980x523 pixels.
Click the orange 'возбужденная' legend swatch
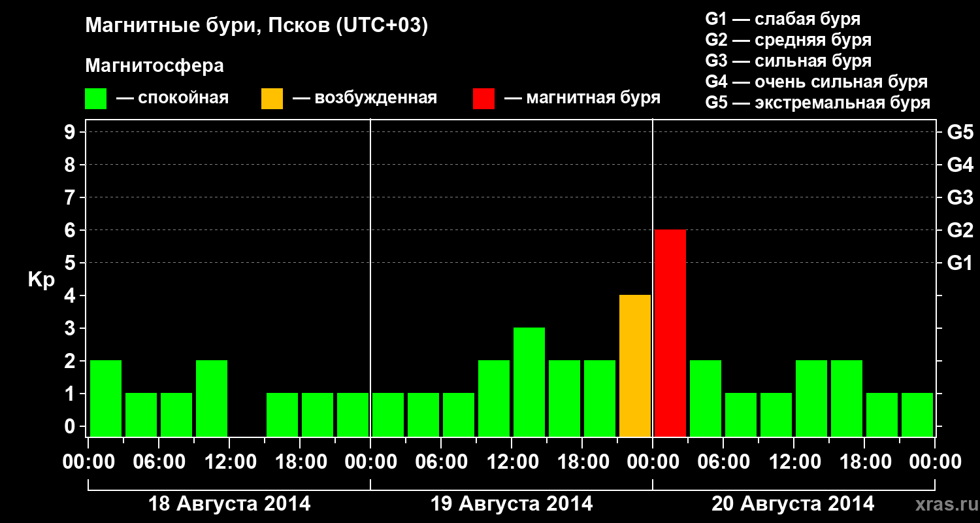[272, 99]
